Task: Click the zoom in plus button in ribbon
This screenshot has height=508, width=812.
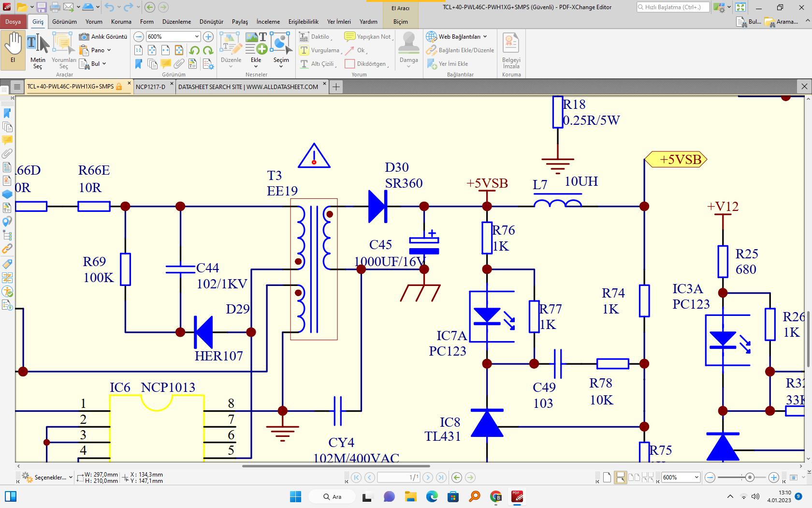Action: point(208,37)
